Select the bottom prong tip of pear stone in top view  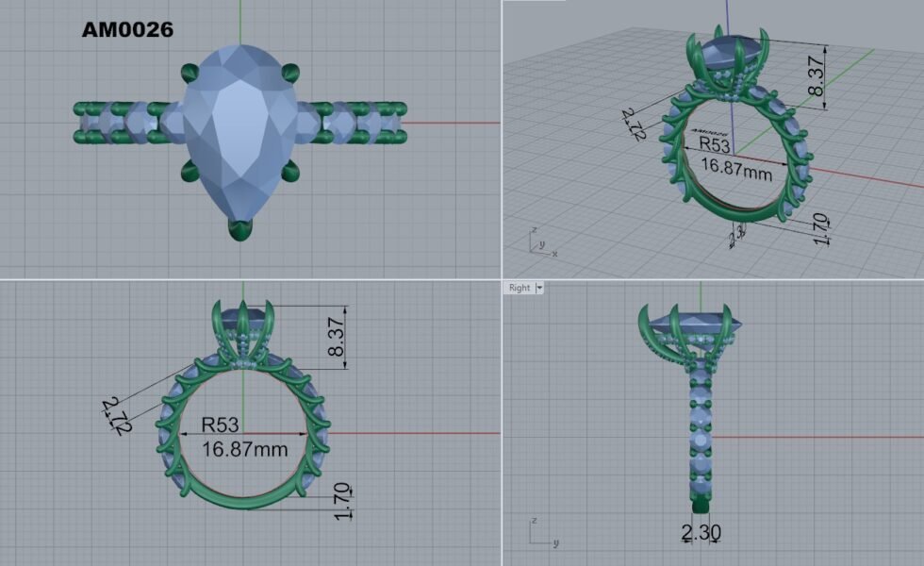pyautogui.click(x=241, y=228)
